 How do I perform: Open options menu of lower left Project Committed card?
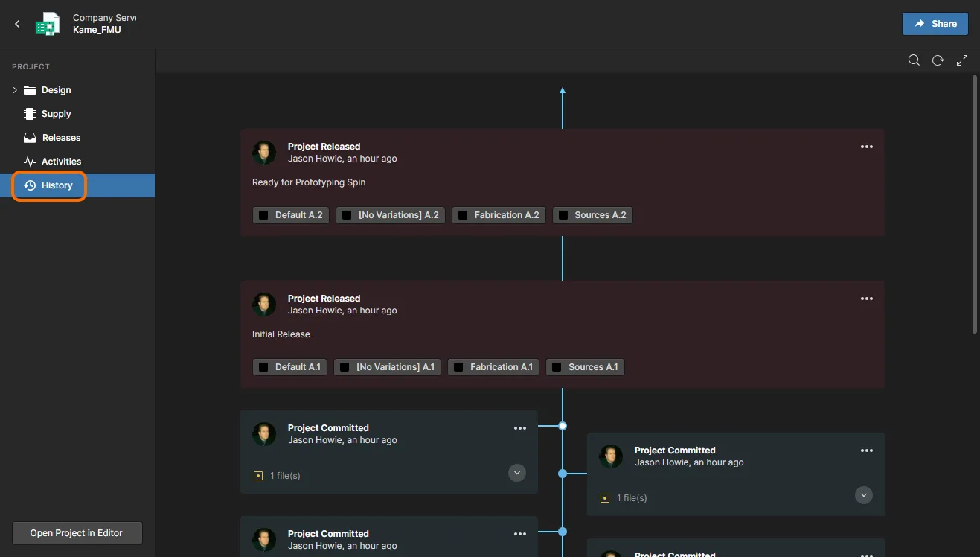(x=520, y=534)
